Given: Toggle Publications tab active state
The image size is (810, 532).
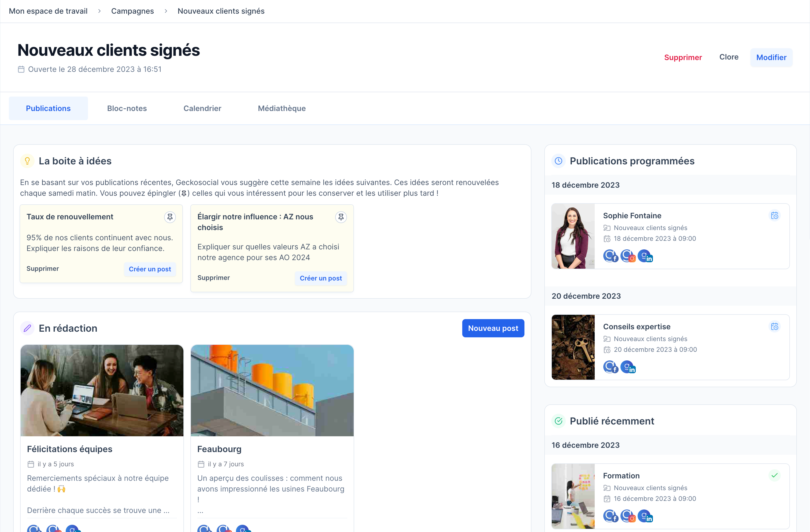Looking at the screenshot, I should (48, 108).
